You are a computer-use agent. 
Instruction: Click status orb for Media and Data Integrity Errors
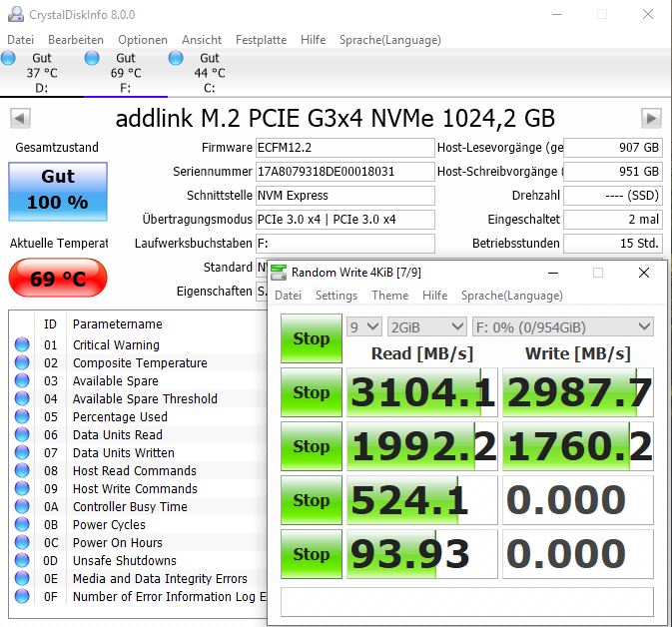click(22, 578)
